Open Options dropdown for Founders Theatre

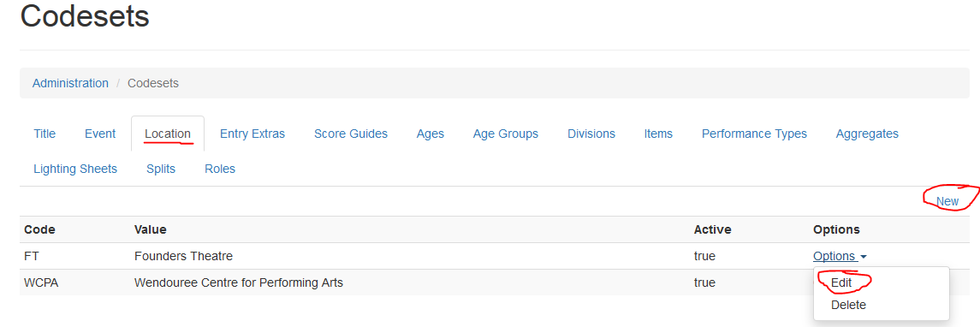click(840, 256)
